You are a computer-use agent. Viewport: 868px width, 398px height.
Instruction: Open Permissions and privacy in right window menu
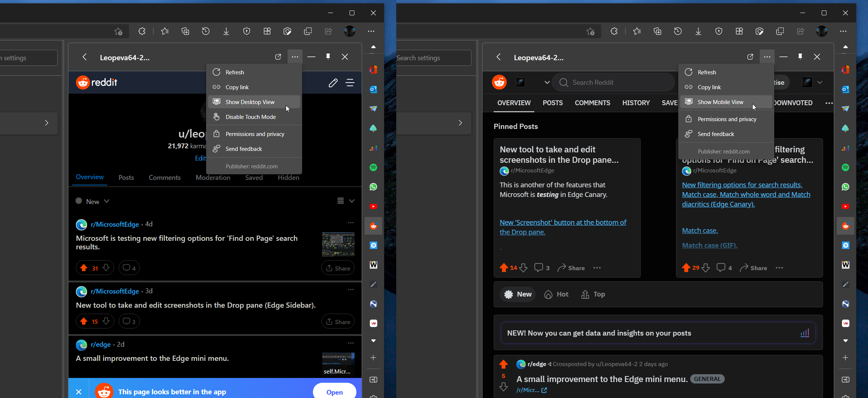click(x=726, y=119)
